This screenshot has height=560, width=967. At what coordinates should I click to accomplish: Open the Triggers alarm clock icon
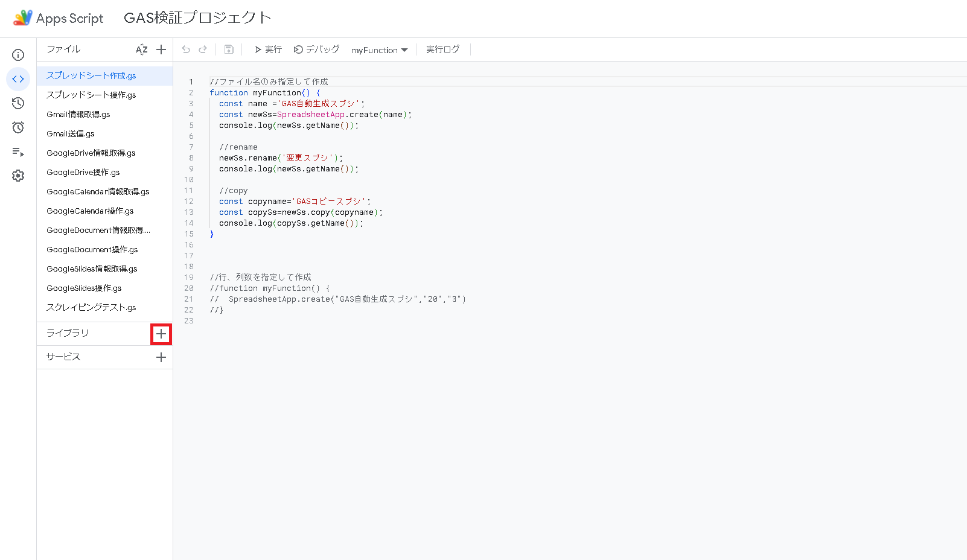pyautogui.click(x=18, y=127)
